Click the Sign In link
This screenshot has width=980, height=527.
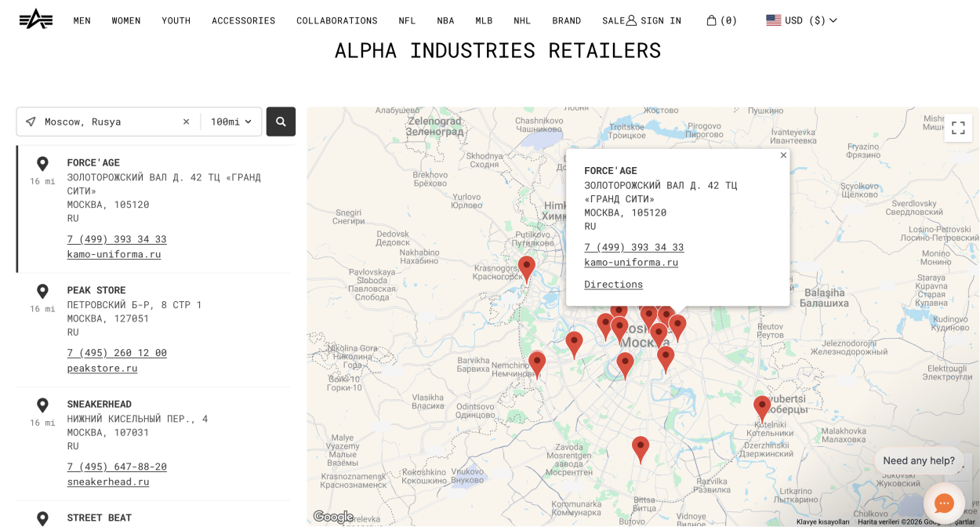pos(661,20)
